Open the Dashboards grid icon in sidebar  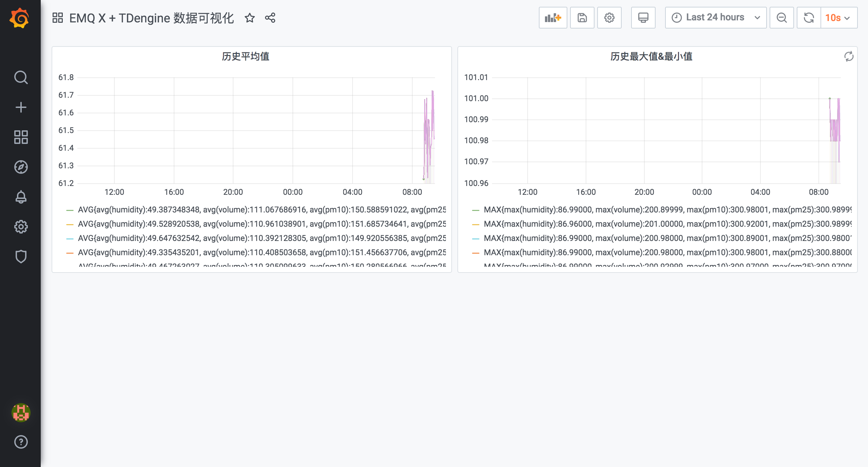(x=21, y=137)
